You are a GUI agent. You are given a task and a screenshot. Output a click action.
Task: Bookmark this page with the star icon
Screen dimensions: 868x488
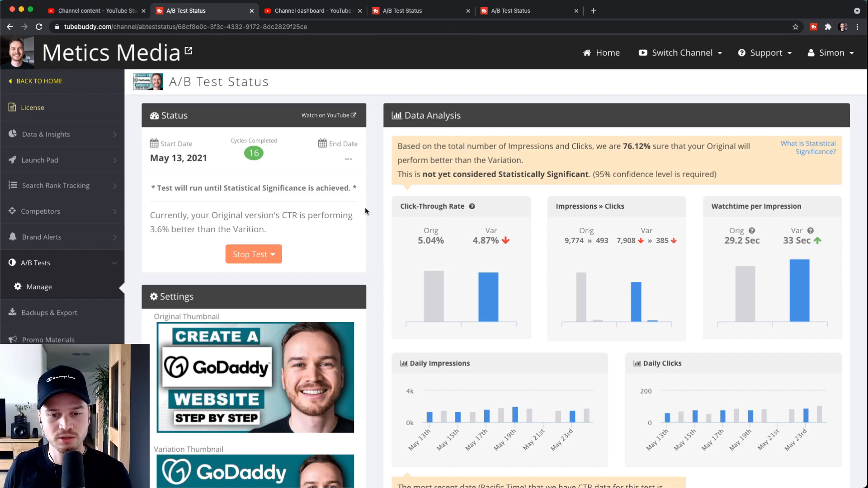[796, 27]
